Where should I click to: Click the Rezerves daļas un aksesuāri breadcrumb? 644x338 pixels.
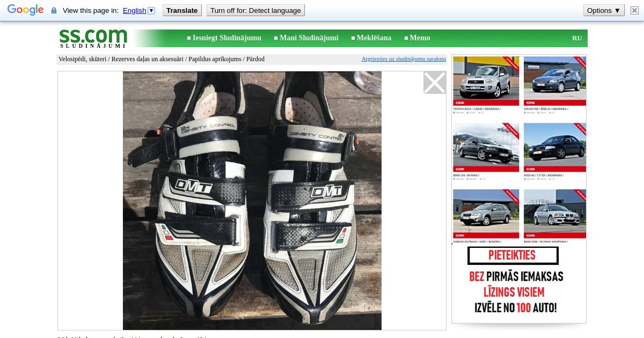coord(148,59)
